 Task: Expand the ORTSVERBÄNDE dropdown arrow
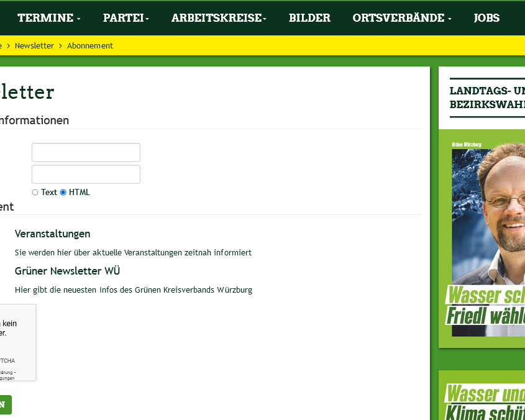point(449,19)
